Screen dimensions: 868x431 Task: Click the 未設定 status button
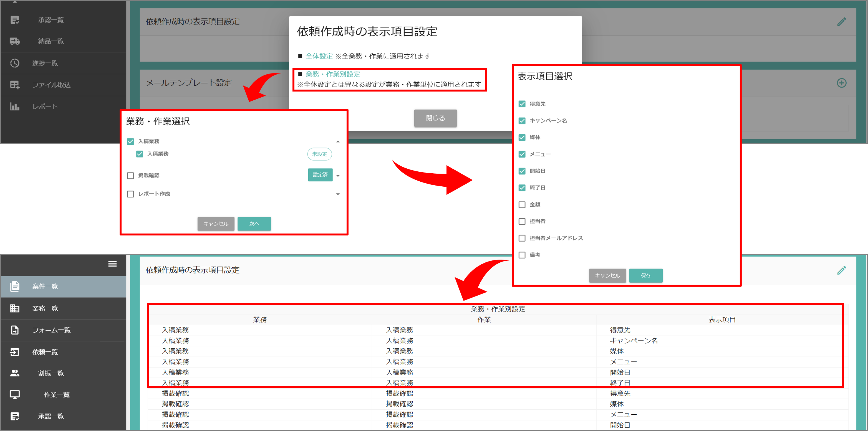coord(319,154)
